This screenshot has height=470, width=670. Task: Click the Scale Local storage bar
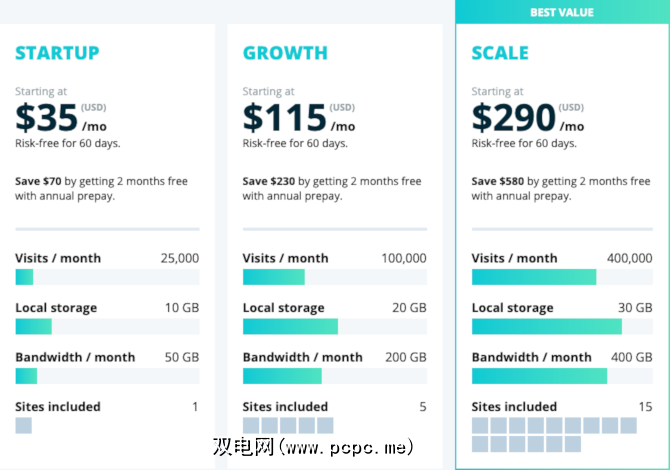click(561, 326)
